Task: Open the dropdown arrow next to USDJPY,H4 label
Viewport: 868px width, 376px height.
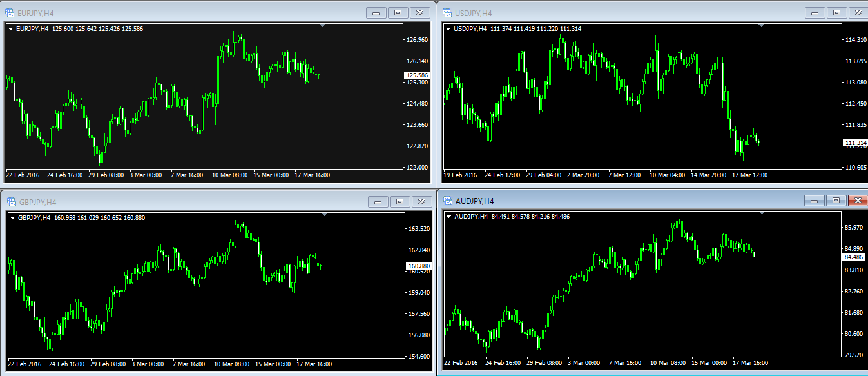Action: point(448,29)
